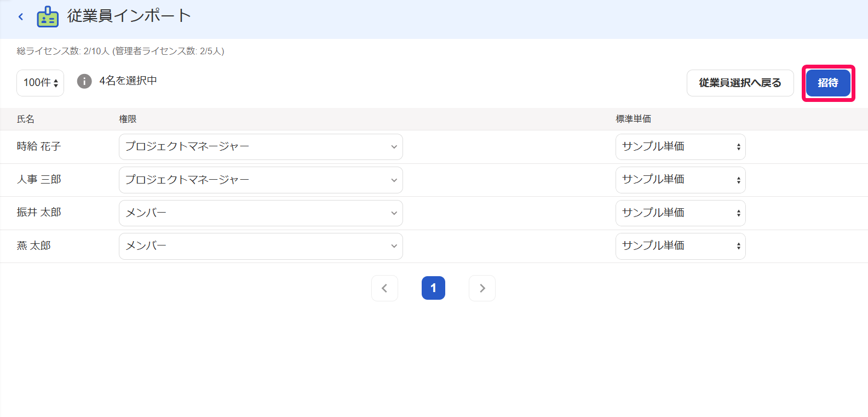The width and height of the screenshot is (868, 417).
Task: Click the info icon beside 4名を選択中
Action: (x=84, y=81)
